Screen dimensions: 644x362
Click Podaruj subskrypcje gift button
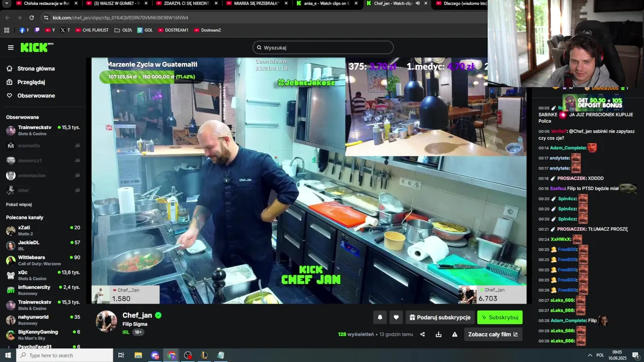[x=440, y=317]
